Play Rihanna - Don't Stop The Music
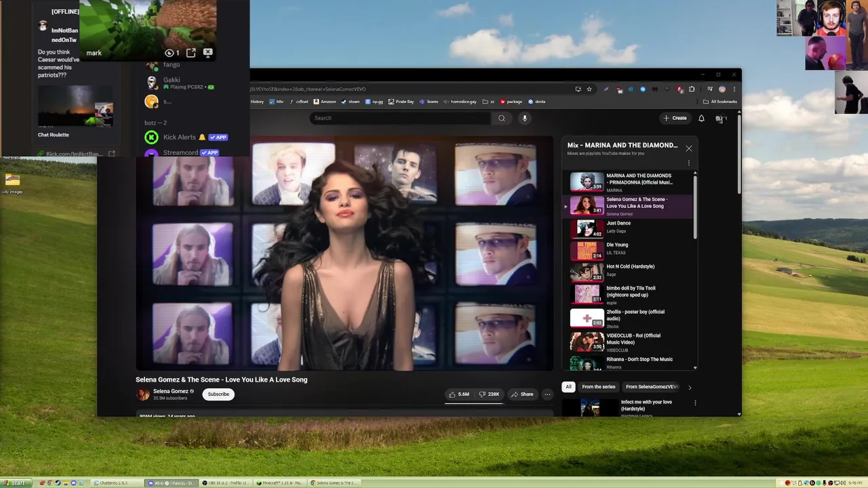Image resolution: width=868 pixels, height=488 pixels. point(627,363)
